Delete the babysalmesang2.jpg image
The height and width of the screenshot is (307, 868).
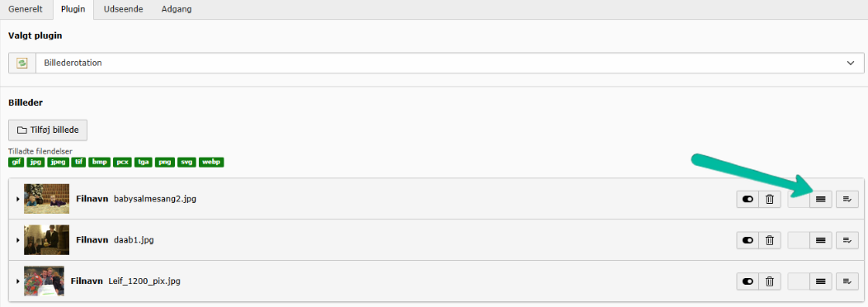click(770, 199)
